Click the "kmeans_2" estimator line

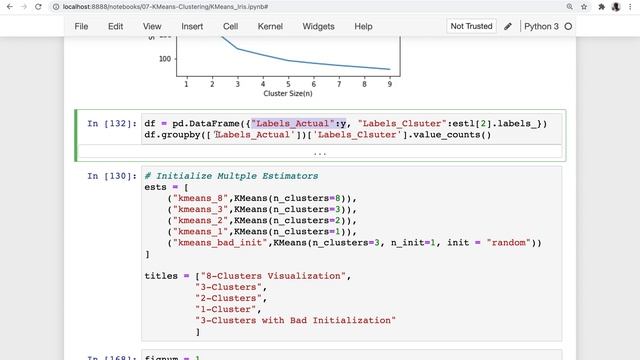pos(262,220)
